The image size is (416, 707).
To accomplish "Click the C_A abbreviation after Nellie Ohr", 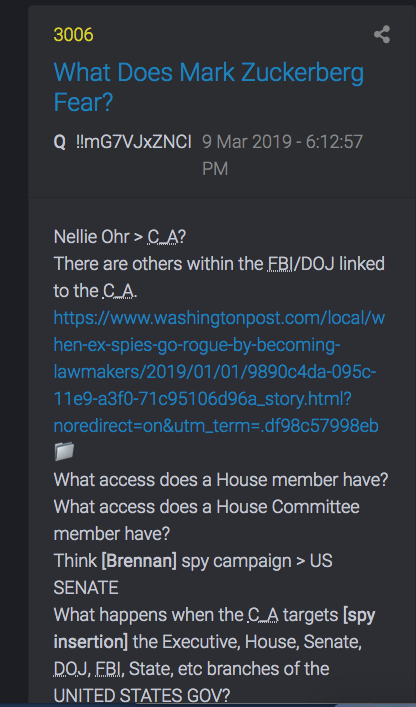I will coord(162,237).
